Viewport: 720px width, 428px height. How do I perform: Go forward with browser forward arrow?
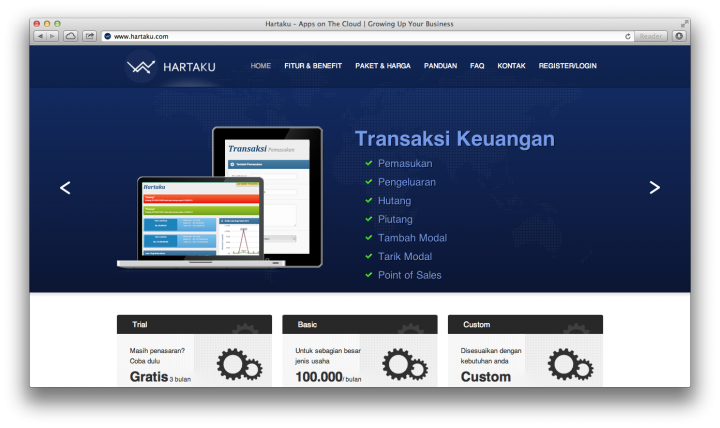[x=52, y=36]
